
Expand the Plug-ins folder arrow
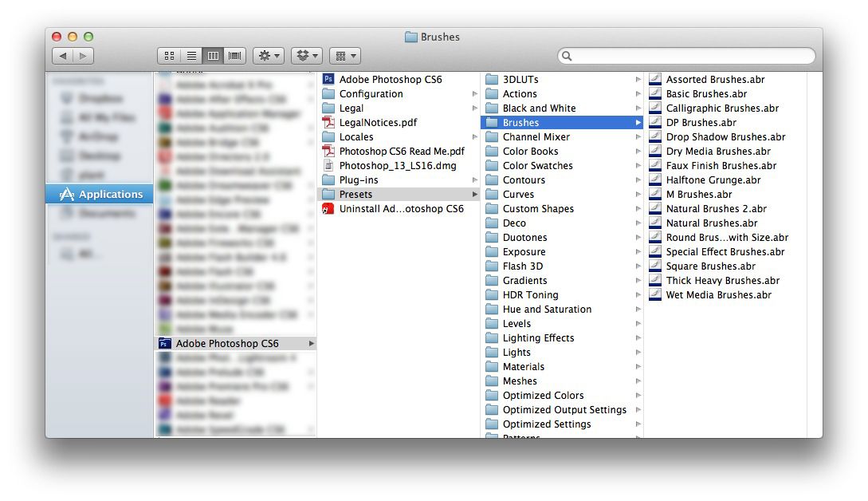click(474, 180)
